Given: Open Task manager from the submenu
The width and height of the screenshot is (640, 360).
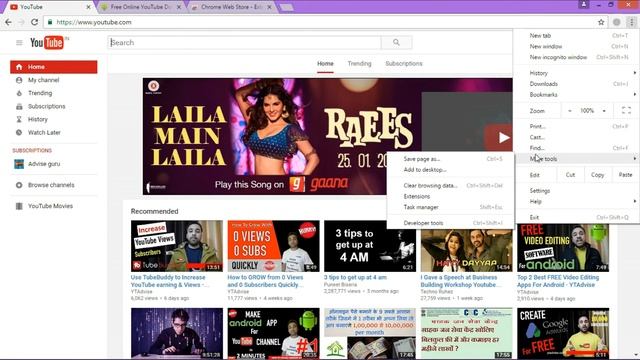Looking at the screenshot, I should 450,207.
